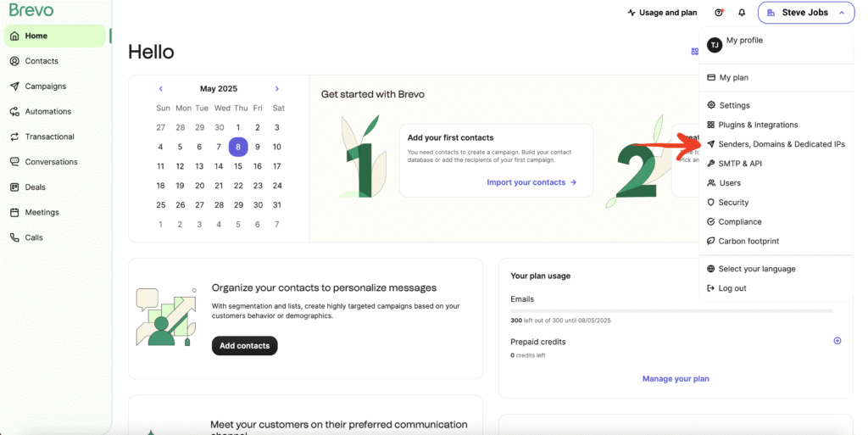Open notifications bell
This screenshot has width=868, height=435.
tap(742, 13)
